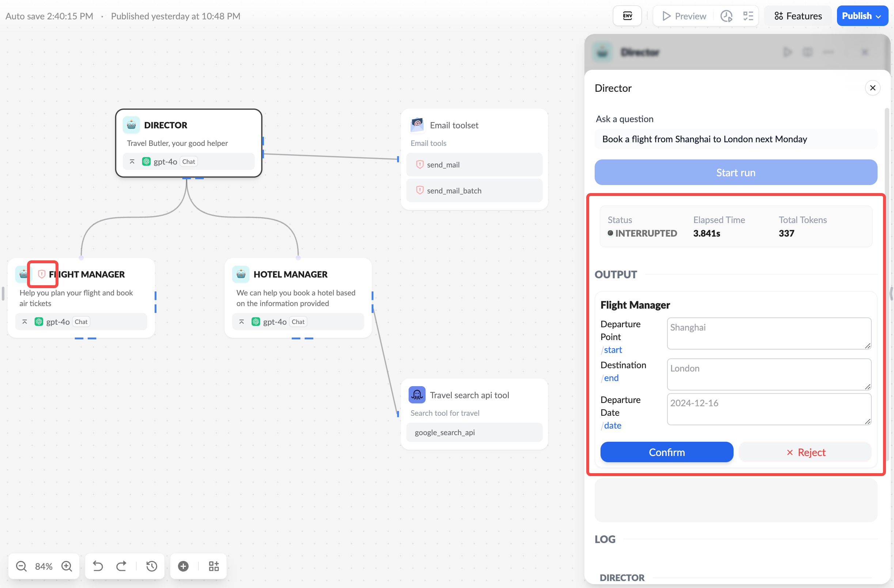Click the Hotel Manager agent icon
Screen dimensions: 894x588
tap(241, 274)
